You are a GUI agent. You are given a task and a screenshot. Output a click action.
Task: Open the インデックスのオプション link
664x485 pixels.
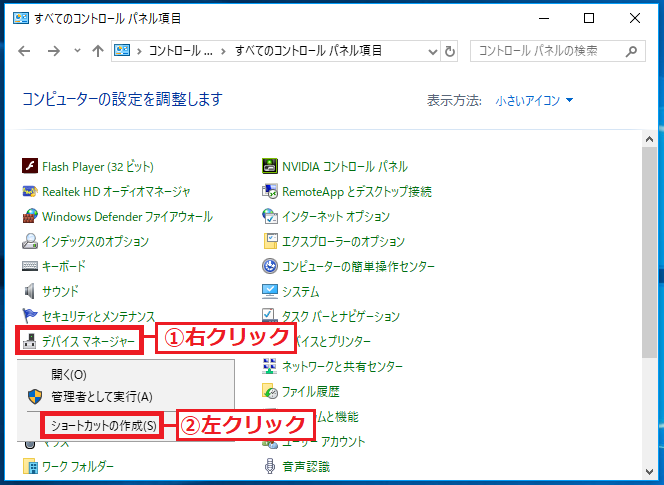click(x=95, y=241)
